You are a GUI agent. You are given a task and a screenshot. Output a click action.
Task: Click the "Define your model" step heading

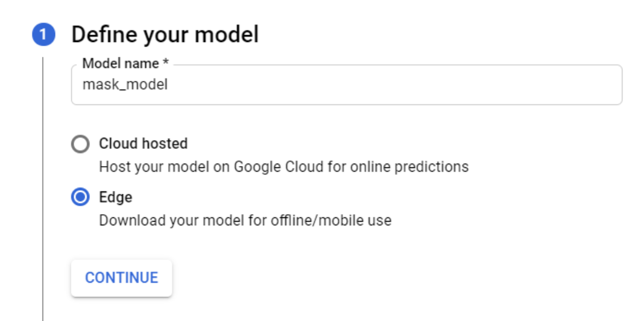pyautogui.click(x=164, y=35)
